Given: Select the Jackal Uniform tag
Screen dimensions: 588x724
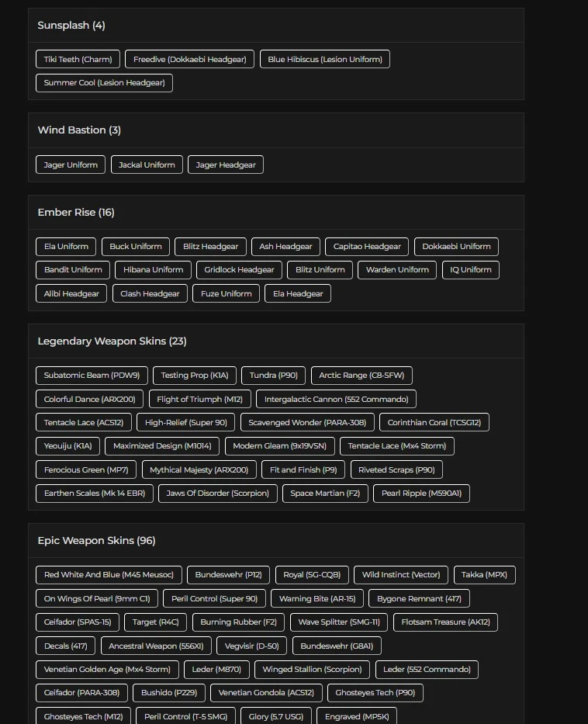Looking at the screenshot, I should point(147,165).
